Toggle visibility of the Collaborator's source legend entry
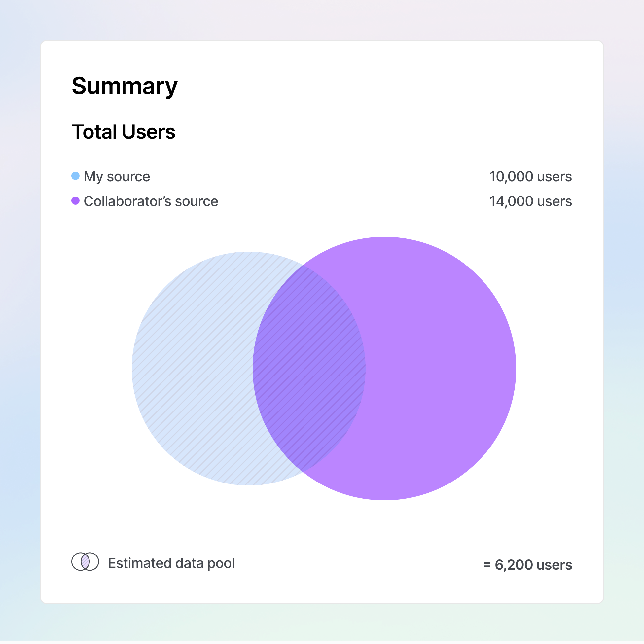The width and height of the screenshot is (644, 644). pyautogui.click(x=151, y=201)
